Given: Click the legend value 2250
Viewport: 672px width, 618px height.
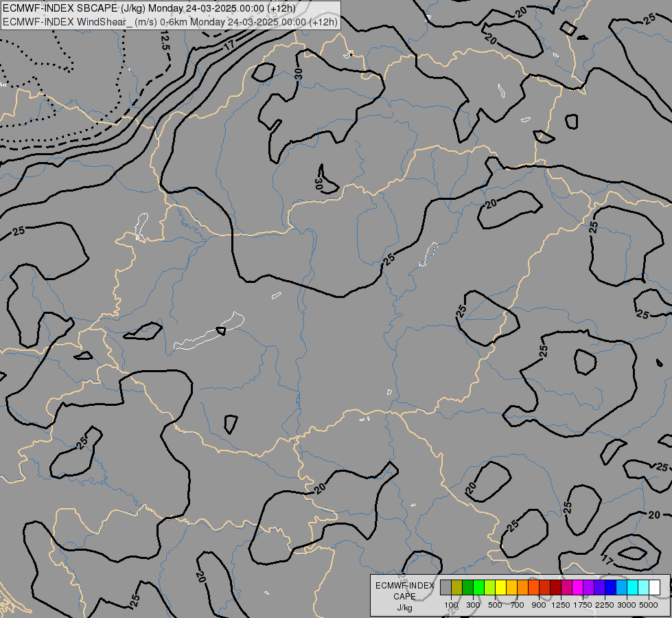Looking at the screenshot, I should point(605,605).
